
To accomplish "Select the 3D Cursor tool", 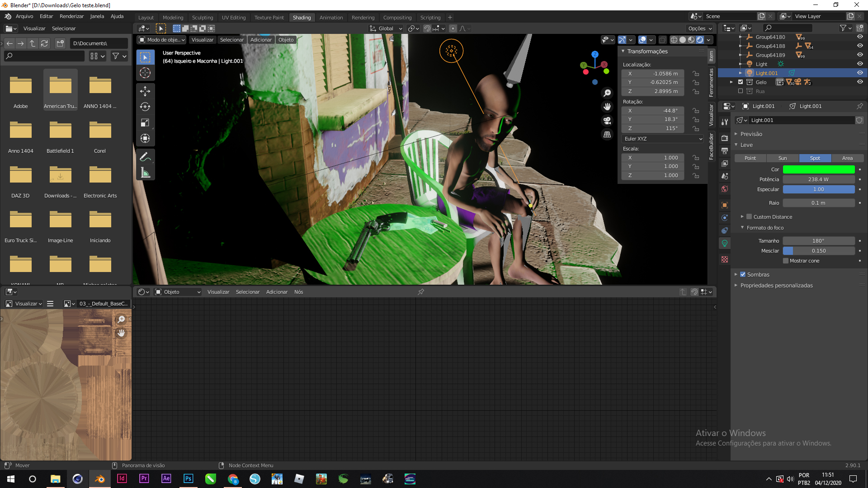I will [x=145, y=73].
